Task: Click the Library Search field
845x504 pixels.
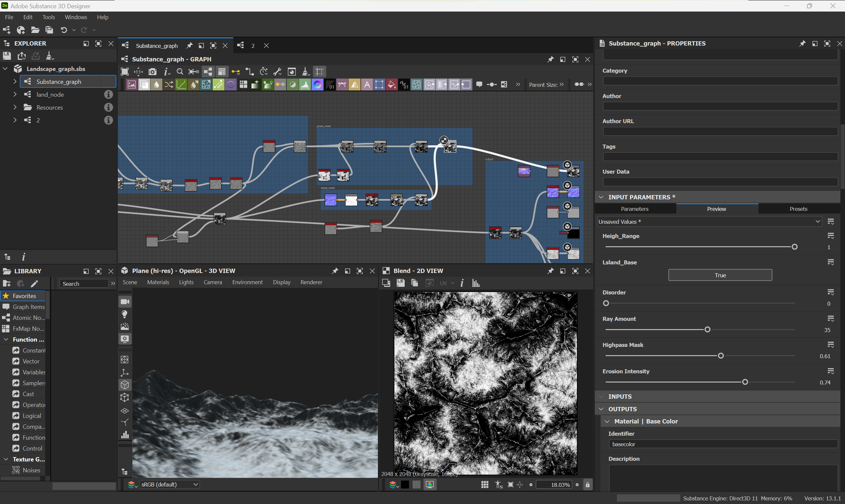Action: 84,284
